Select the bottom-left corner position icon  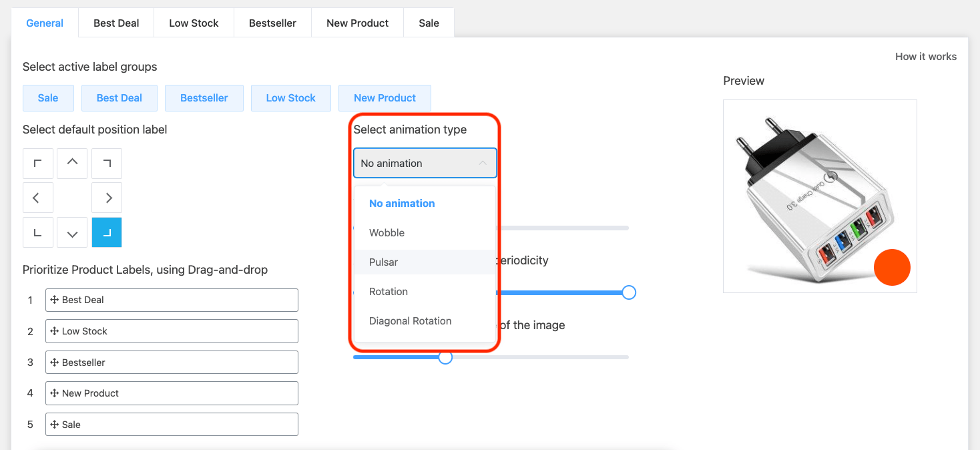click(37, 232)
